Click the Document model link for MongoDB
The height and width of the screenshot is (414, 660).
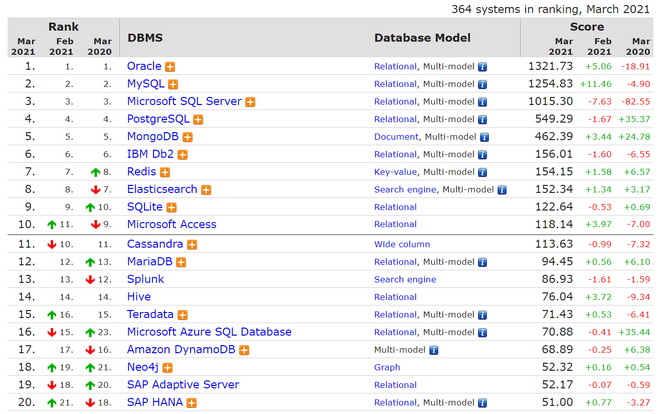click(x=396, y=137)
